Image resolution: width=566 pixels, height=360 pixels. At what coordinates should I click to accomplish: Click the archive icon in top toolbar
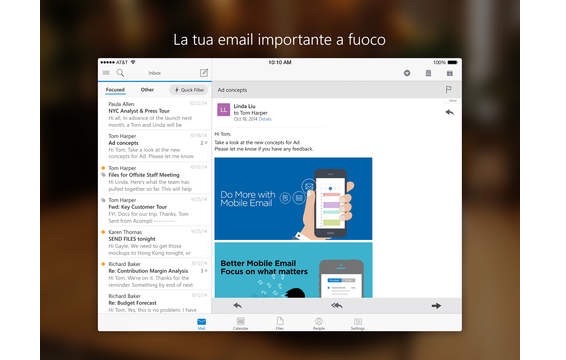coord(450,73)
